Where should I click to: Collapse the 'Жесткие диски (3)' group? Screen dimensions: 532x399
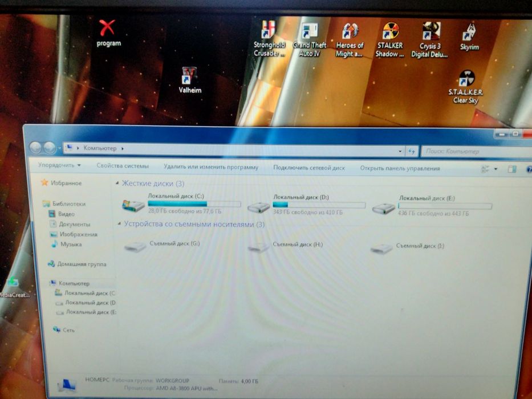tap(117, 183)
